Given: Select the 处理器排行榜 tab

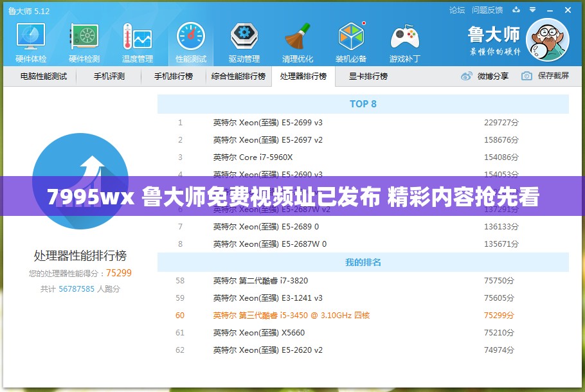Looking at the screenshot, I should pyautogui.click(x=303, y=76).
